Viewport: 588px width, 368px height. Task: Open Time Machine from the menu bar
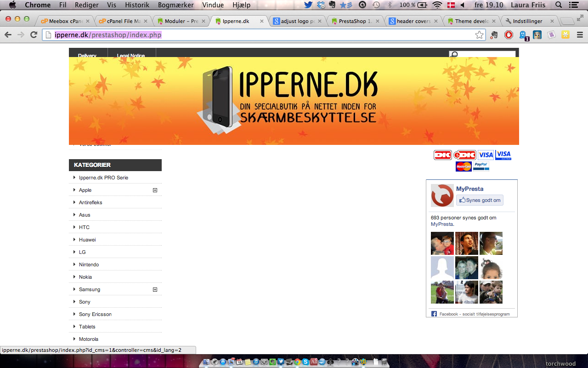coord(376,5)
